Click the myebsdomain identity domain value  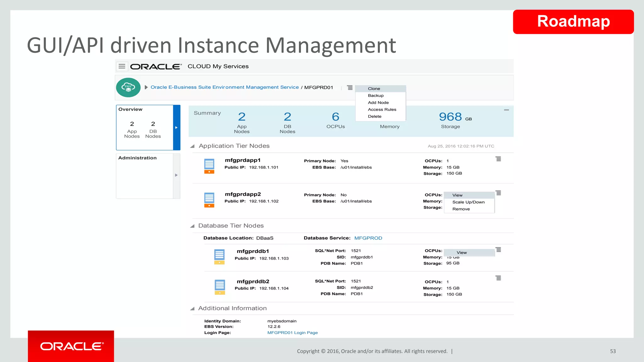pos(282,321)
